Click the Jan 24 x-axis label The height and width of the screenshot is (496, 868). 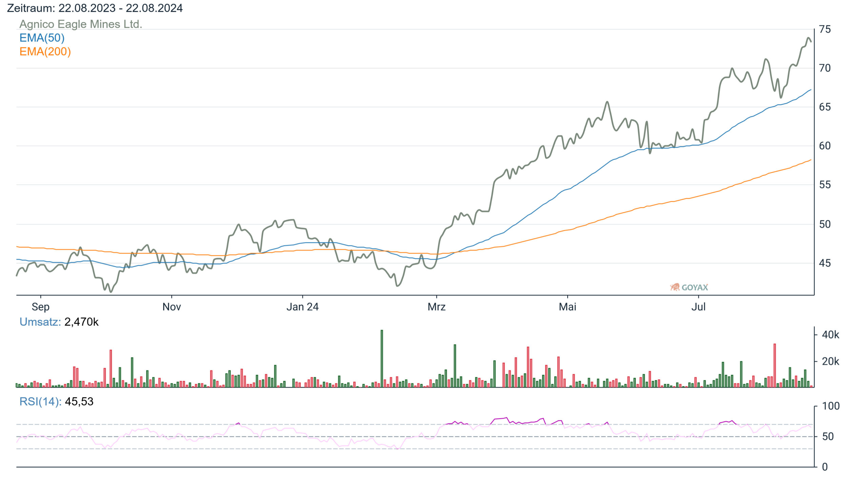pos(302,307)
